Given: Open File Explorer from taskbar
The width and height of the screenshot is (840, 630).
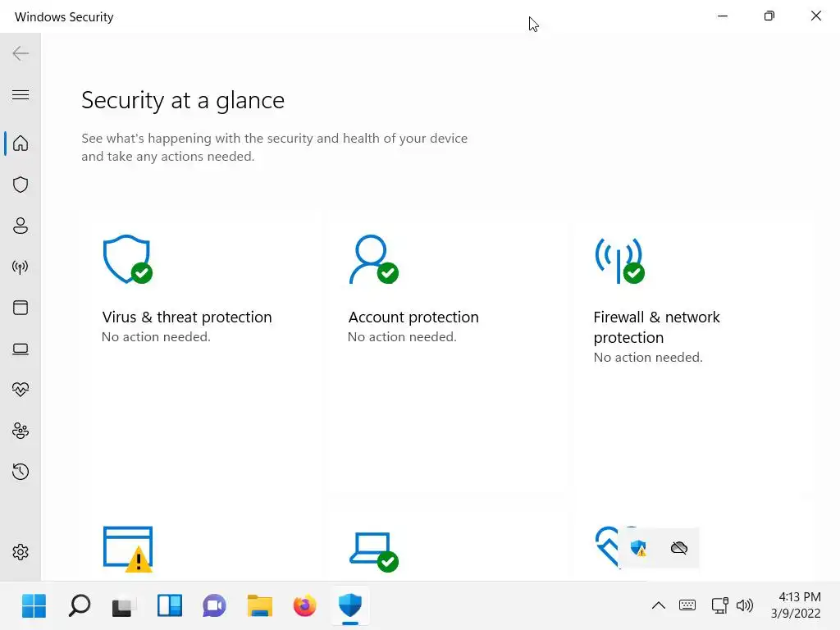Looking at the screenshot, I should coord(260,606).
